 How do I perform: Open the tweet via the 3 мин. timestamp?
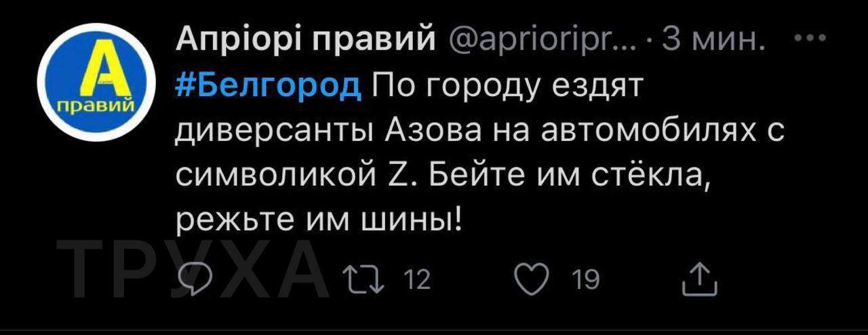[x=713, y=41]
